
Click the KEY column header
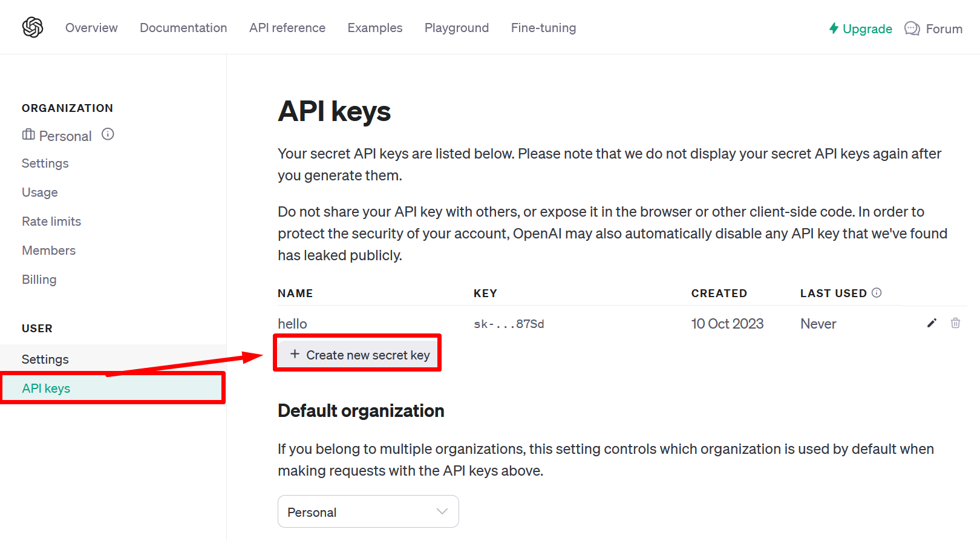[x=485, y=293]
